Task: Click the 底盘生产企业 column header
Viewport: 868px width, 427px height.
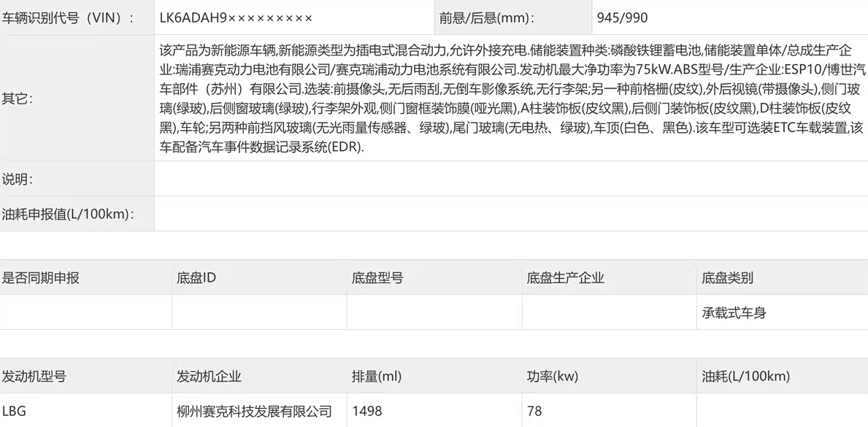Action: click(565, 277)
